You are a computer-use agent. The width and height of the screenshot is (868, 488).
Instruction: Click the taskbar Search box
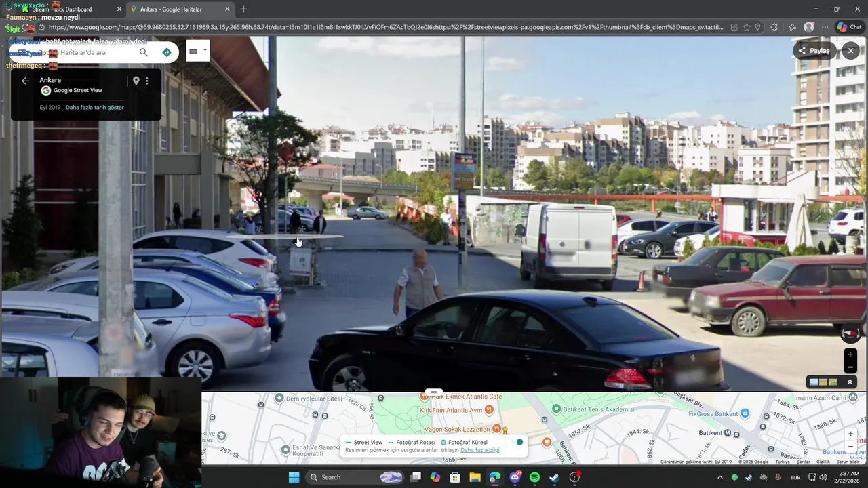pos(354,477)
